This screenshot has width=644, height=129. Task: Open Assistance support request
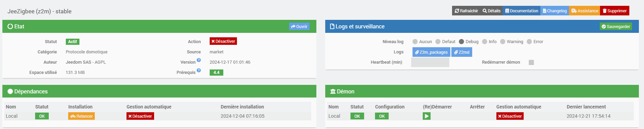coord(584,11)
